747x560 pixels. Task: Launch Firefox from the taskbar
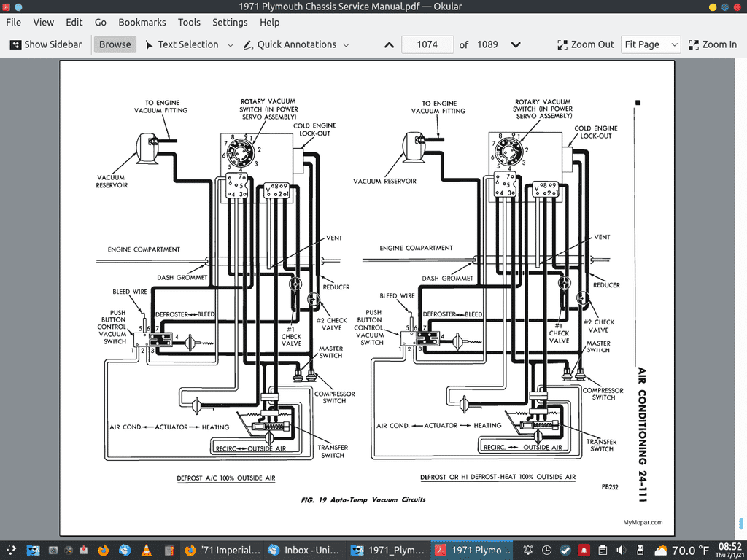[103, 550]
